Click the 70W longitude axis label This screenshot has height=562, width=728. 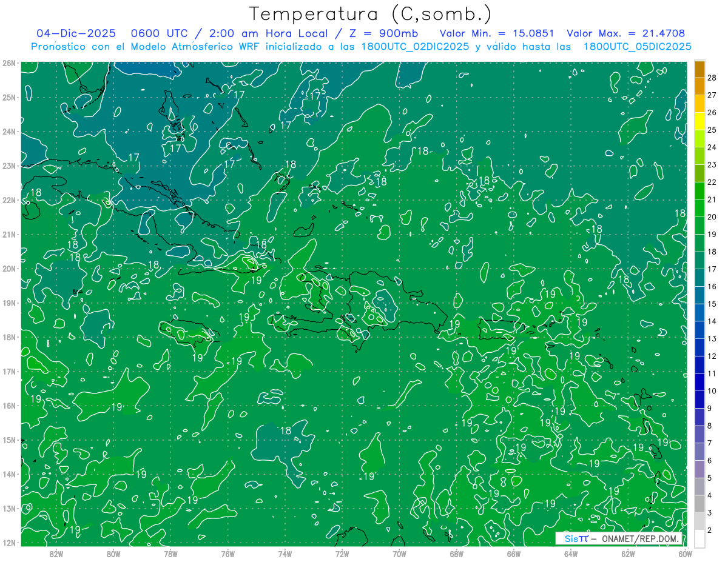click(x=399, y=554)
